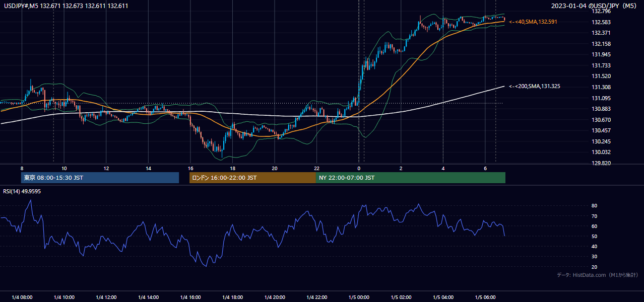
Task: Click the bottom time label 1/5 06:00
Action: pos(485,297)
